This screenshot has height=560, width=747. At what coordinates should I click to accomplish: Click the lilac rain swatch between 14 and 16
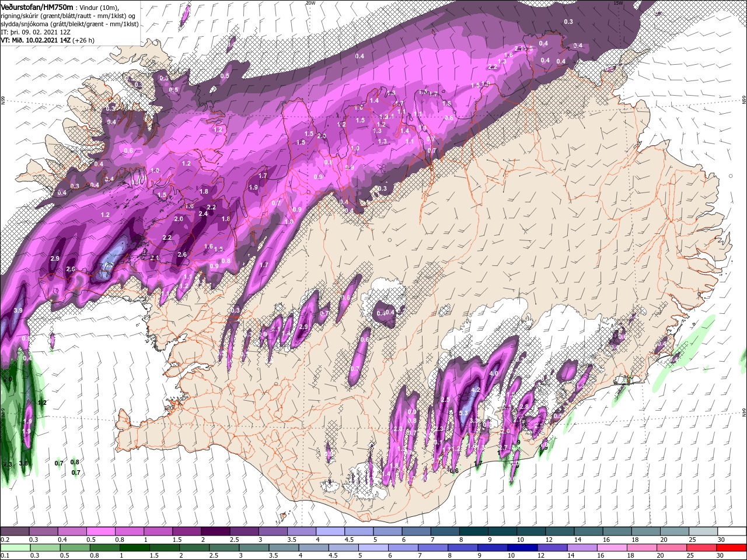[x=582, y=548]
